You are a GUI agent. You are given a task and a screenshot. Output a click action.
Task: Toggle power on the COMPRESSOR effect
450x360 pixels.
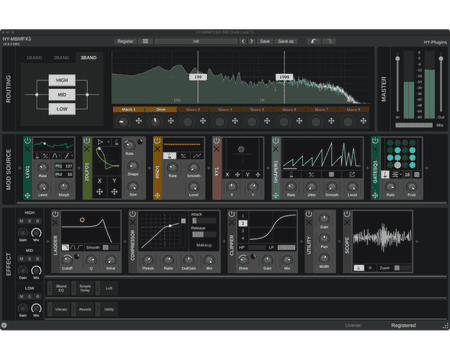(133, 214)
